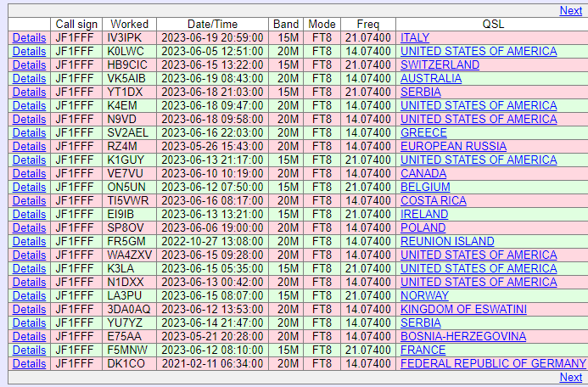Follow the USA link for K0LWC
Image resolution: width=588 pixels, height=387 pixels.
point(479,52)
